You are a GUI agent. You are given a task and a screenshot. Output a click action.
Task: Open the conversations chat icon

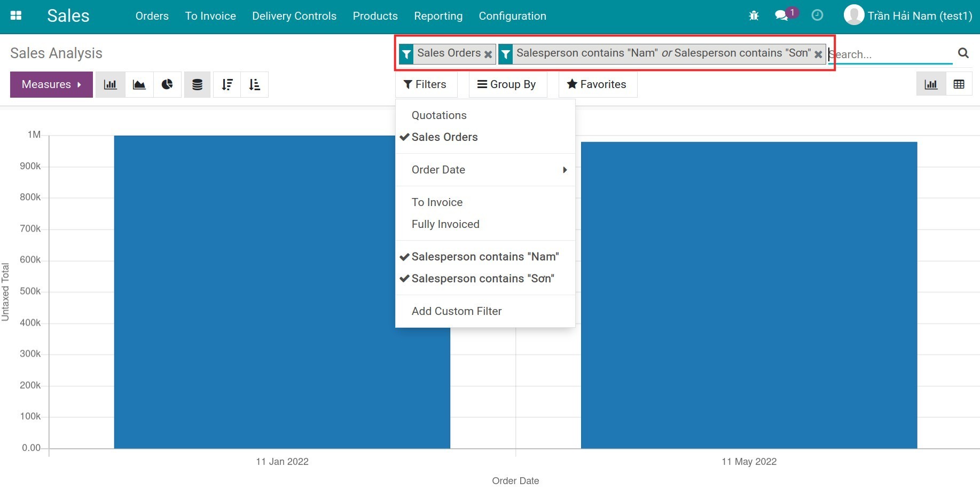tap(782, 15)
